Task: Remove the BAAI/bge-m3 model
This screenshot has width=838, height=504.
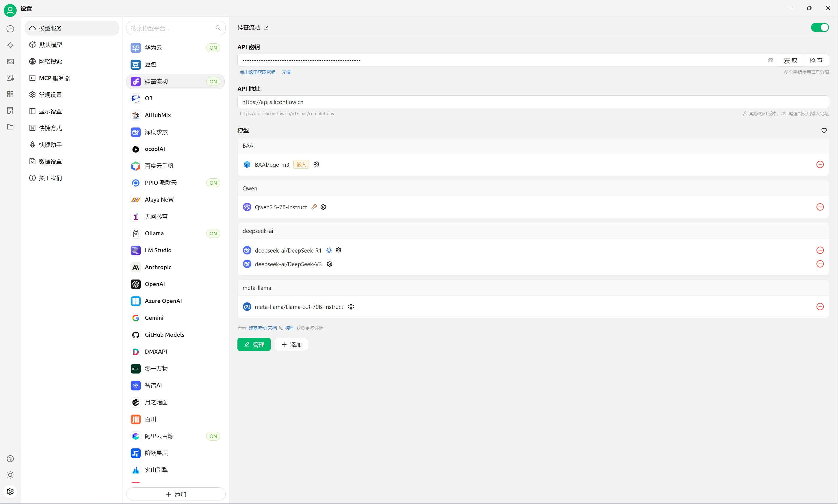Action: 820,164
